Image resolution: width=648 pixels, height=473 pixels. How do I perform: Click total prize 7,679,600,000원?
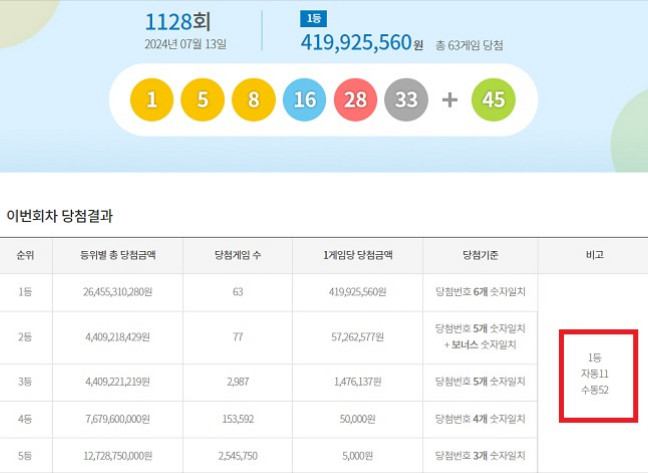(x=118, y=419)
